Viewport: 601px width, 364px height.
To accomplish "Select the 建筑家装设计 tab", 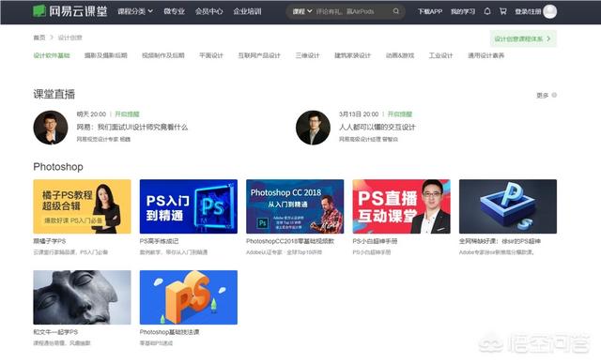I will point(353,55).
